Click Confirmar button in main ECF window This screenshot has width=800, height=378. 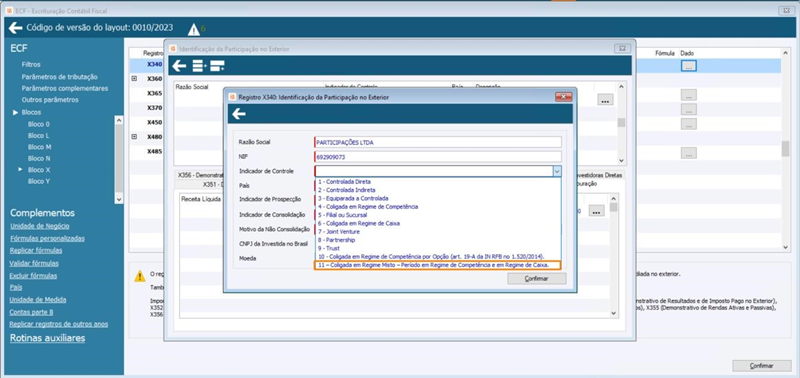pos(762,366)
